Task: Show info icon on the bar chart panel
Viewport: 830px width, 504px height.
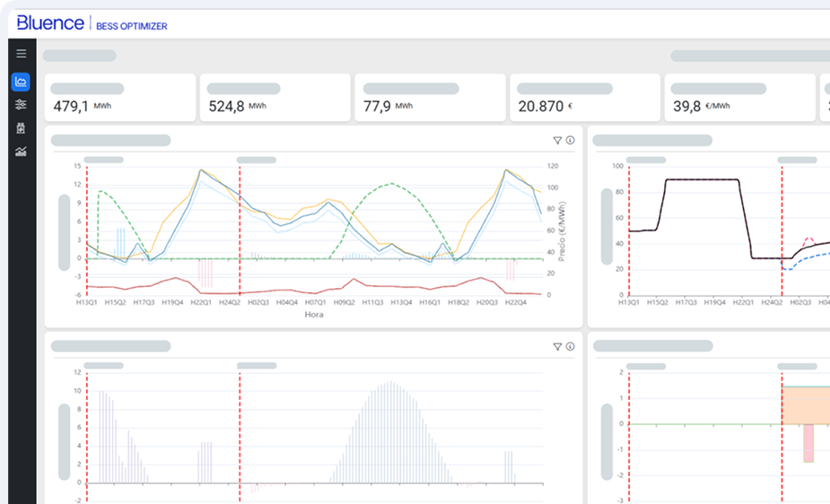Action: [x=570, y=346]
